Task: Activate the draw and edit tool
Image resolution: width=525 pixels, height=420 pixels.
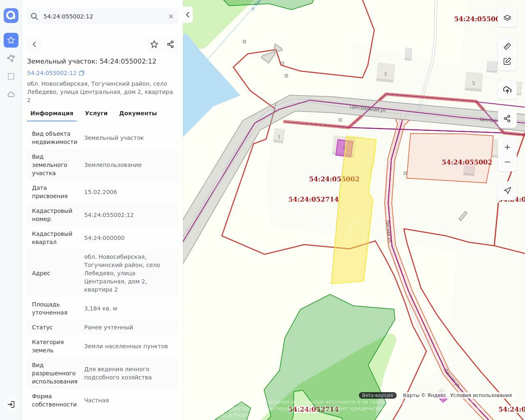Action: pos(507,61)
